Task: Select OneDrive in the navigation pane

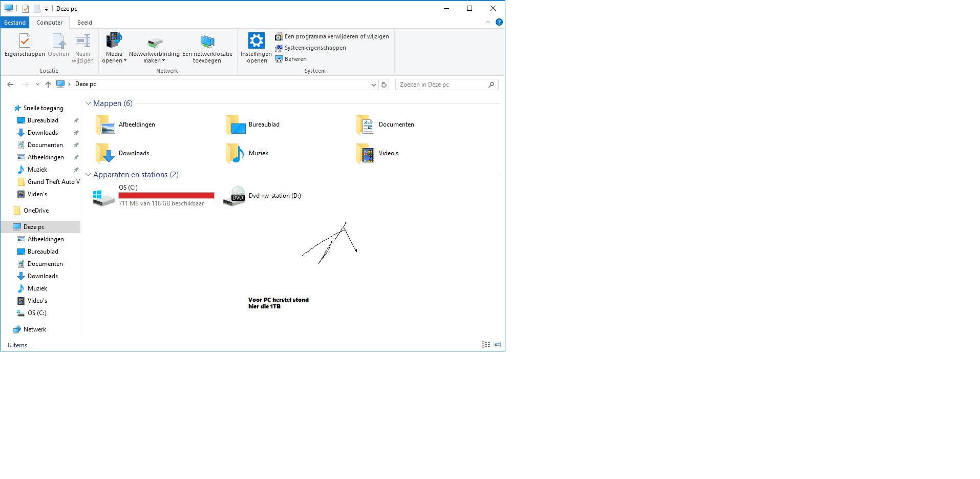Action: tap(36, 211)
